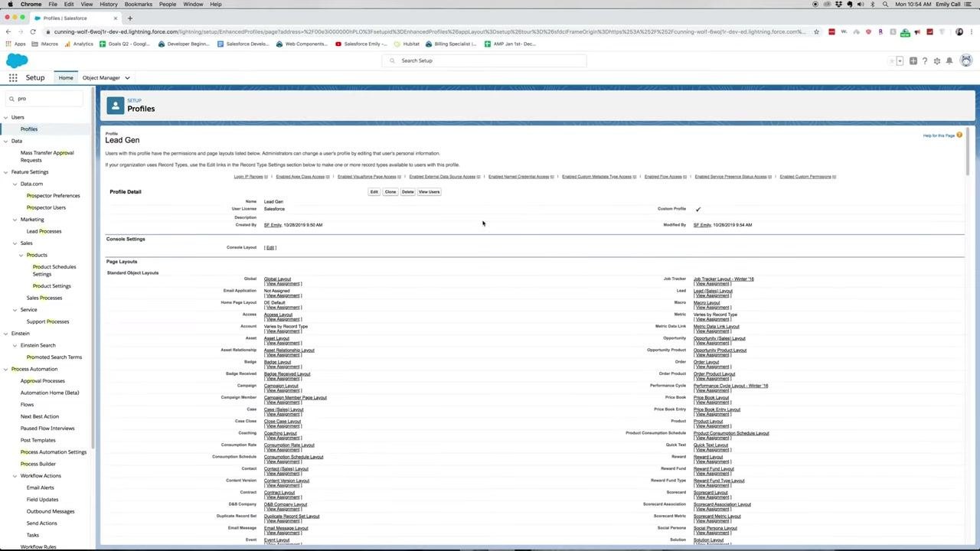The image size is (980, 551).
Task: Collapse the Workflow Actions tree node
Action: pos(15,476)
